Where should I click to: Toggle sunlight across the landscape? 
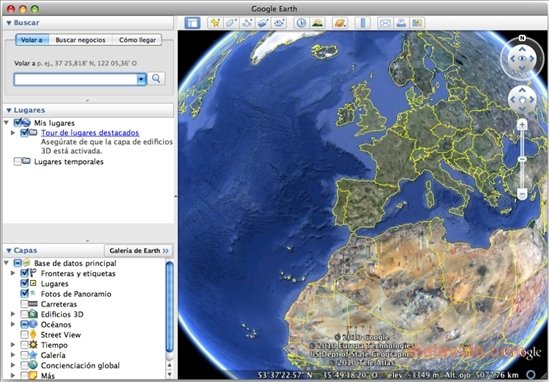(317, 23)
